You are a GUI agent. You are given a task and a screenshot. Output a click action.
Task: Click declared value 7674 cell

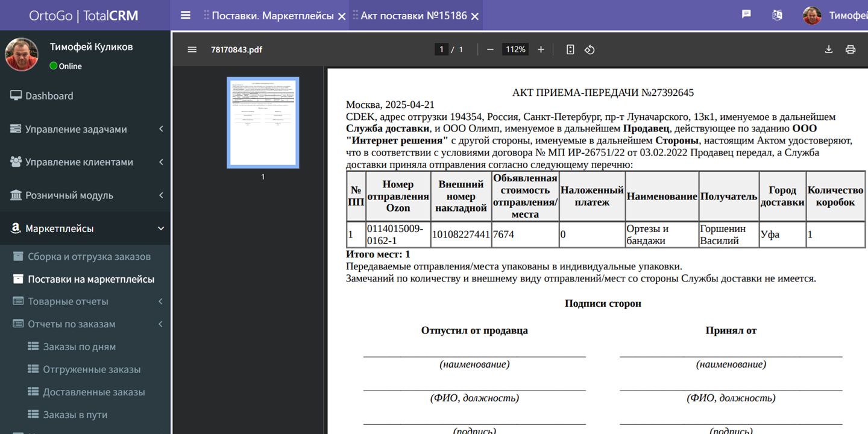click(525, 234)
